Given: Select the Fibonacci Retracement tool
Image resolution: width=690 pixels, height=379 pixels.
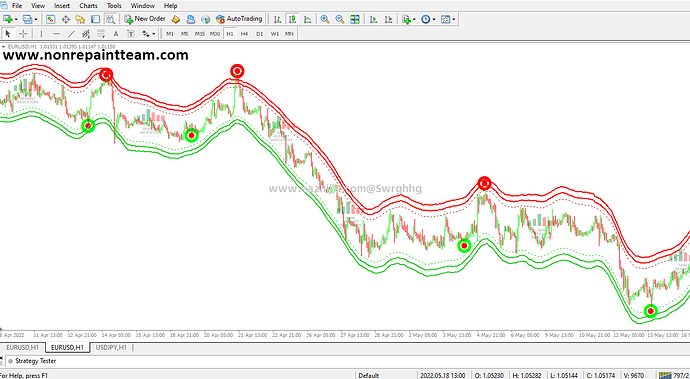Looking at the screenshot, I should click(x=101, y=33).
